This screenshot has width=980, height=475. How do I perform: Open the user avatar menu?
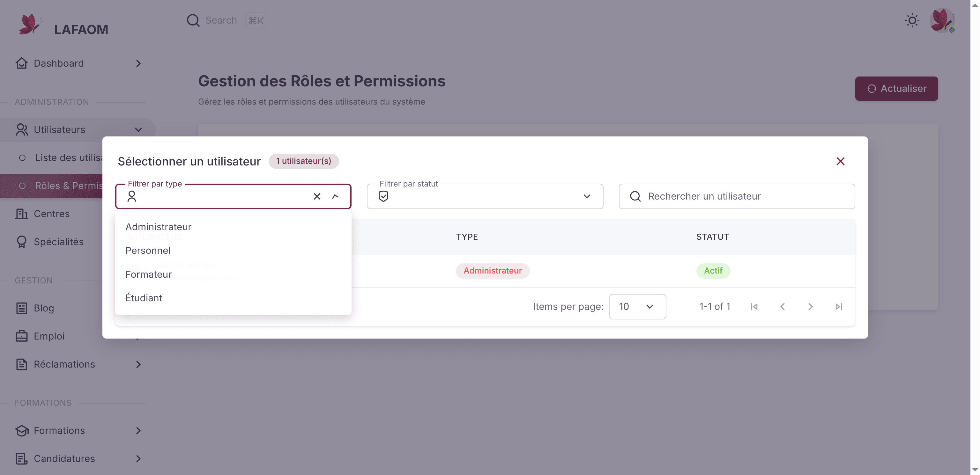(x=942, y=20)
